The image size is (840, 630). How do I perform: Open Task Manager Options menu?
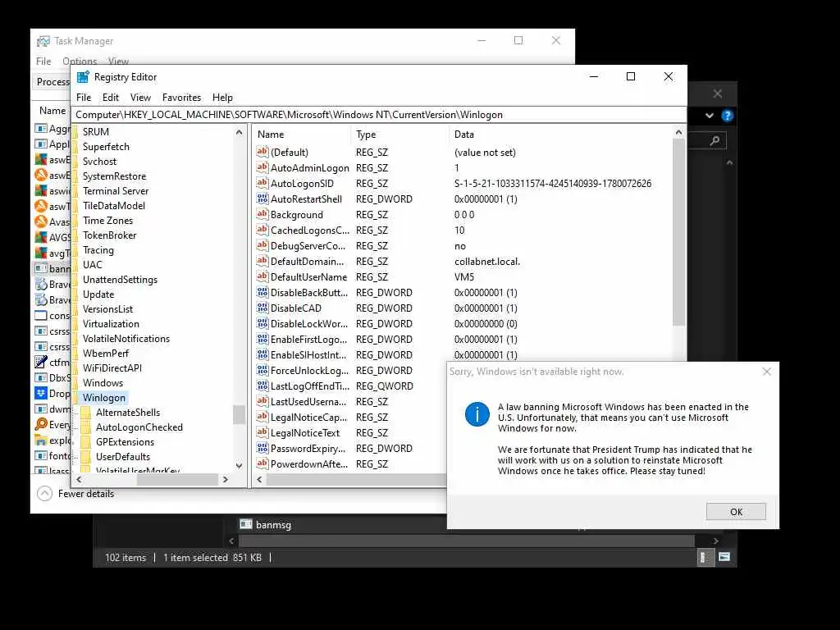pyautogui.click(x=80, y=61)
